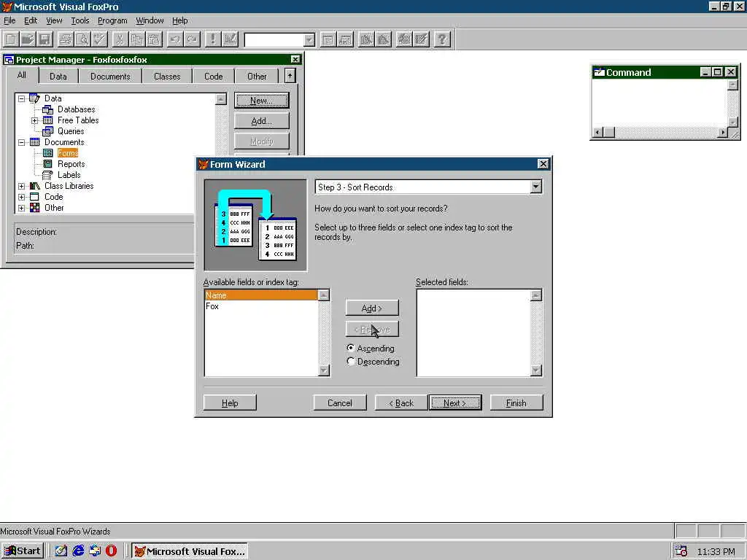This screenshot has width=747, height=560.
Task: Expand the Code node in project tree
Action: 21,197
